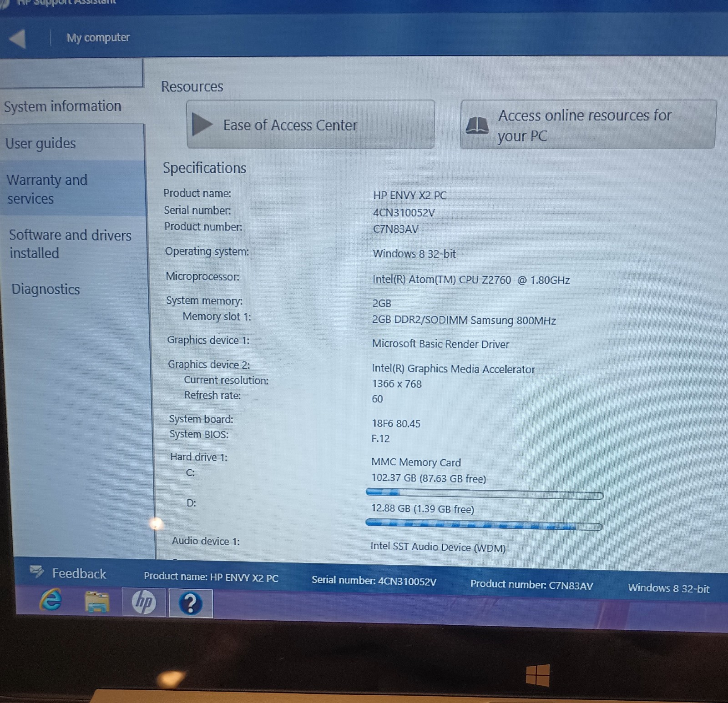728x703 pixels.
Task: Click the status bar Serial number text
Action: 374,581
